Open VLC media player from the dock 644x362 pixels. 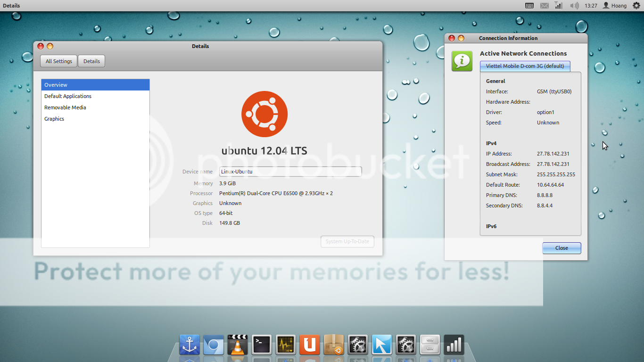238,345
